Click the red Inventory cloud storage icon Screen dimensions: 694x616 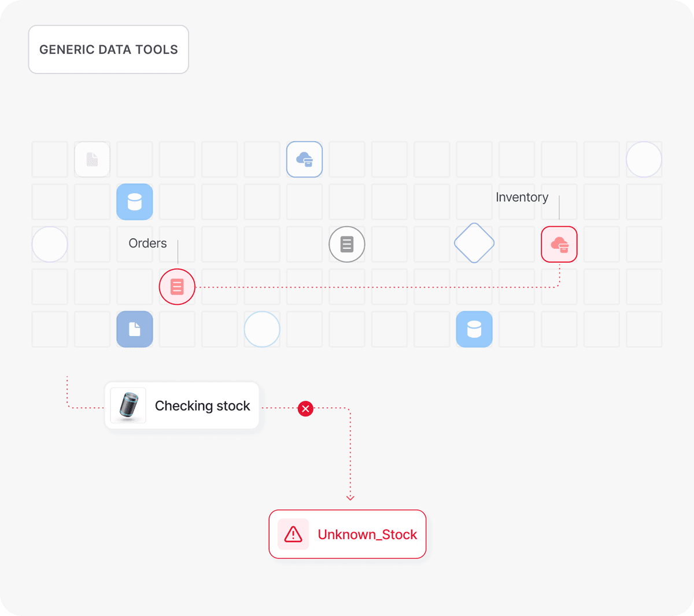pos(559,245)
